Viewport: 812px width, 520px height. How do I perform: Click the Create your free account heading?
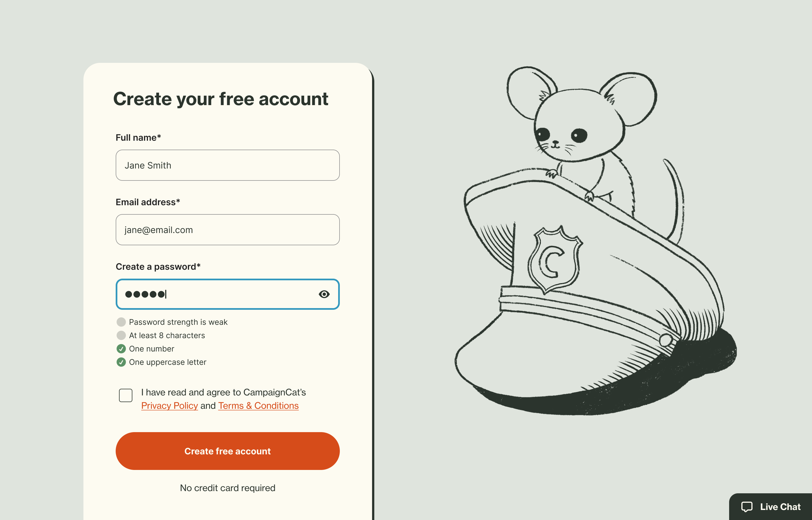[x=221, y=99]
